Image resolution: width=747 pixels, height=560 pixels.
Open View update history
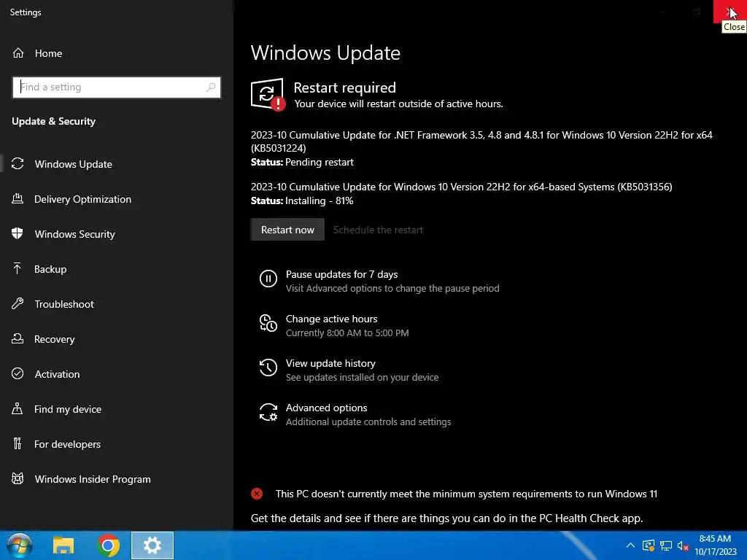(330, 363)
